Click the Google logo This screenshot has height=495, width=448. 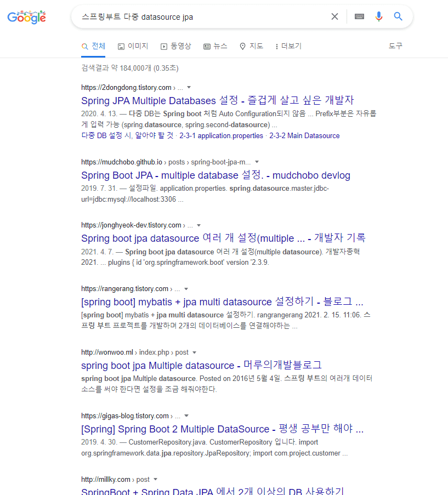pos(26,17)
